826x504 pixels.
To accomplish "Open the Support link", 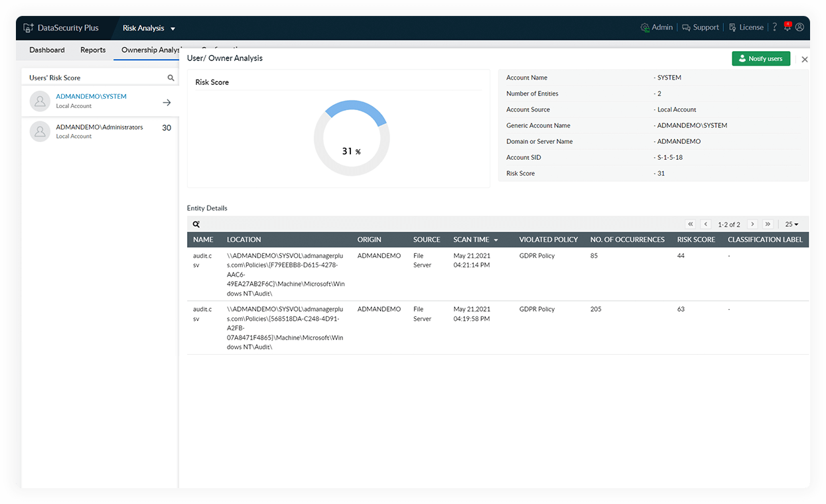I will coord(700,27).
